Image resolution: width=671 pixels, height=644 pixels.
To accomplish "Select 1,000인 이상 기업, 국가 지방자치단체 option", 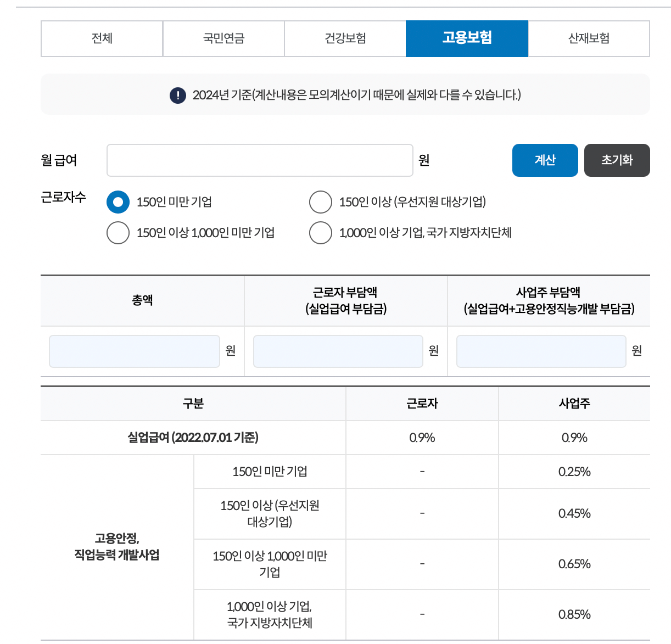I will [x=321, y=233].
